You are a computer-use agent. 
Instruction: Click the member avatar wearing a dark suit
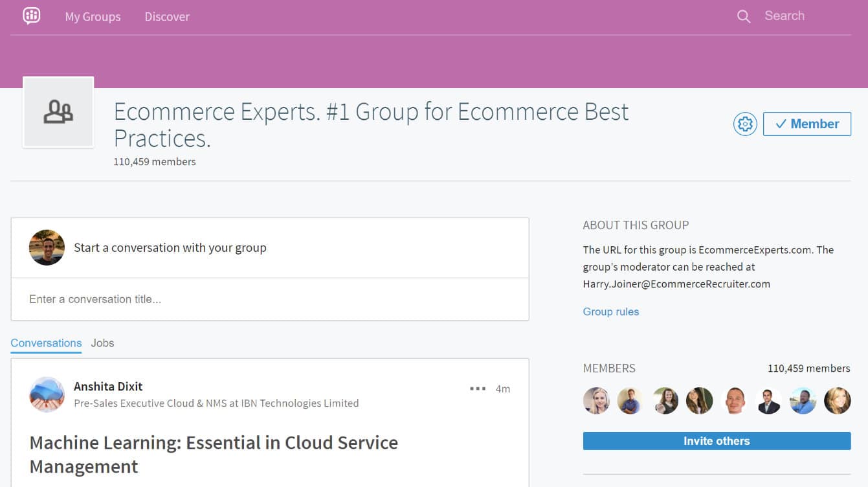(x=768, y=401)
